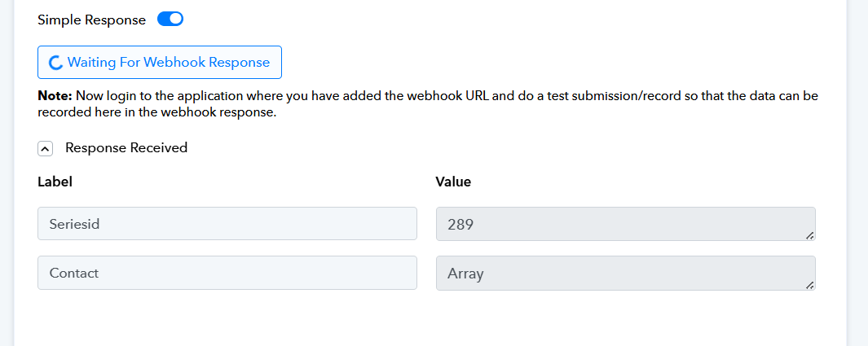868x346 pixels.
Task: Click the loading spinner icon in webhook button
Action: point(55,63)
